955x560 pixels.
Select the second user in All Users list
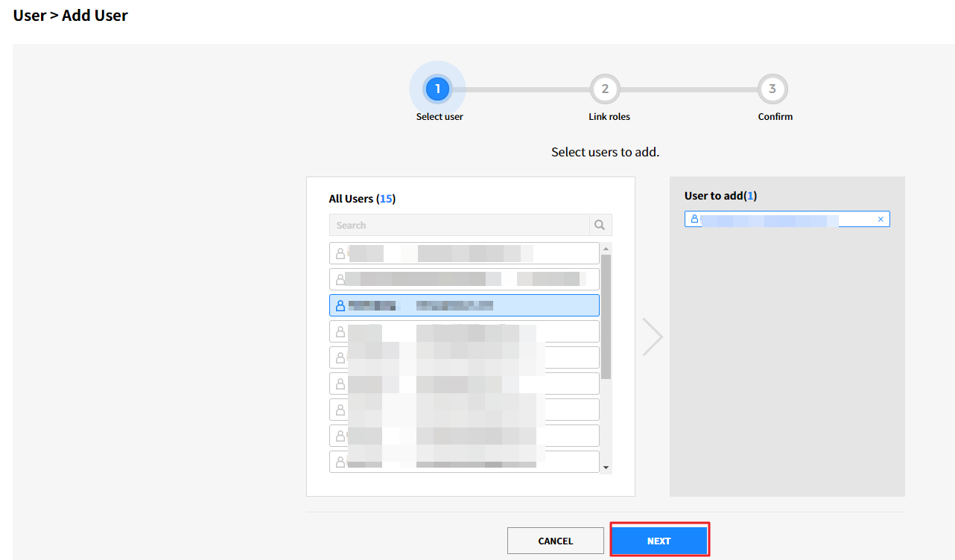463,279
